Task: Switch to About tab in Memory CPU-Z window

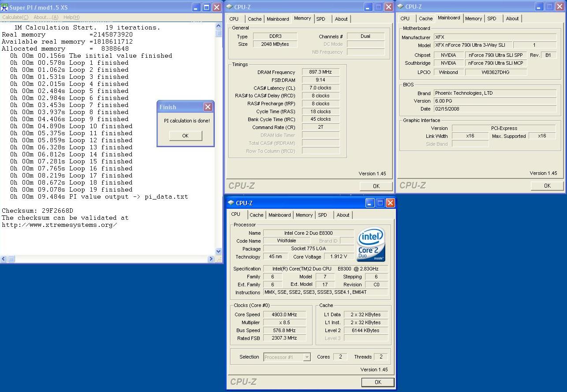Action: 341,19
